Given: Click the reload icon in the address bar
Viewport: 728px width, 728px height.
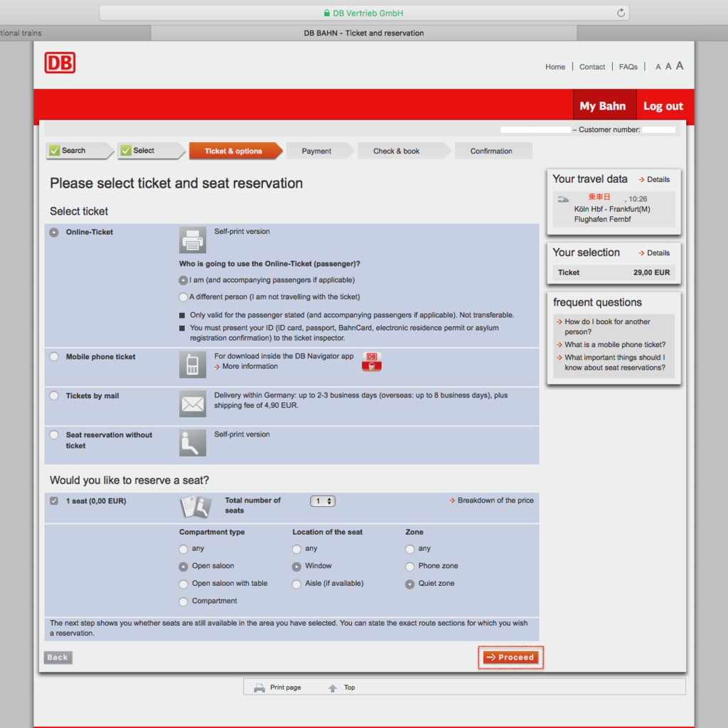Looking at the screenshot, I should pyautogui.click(x=621, y=13).
